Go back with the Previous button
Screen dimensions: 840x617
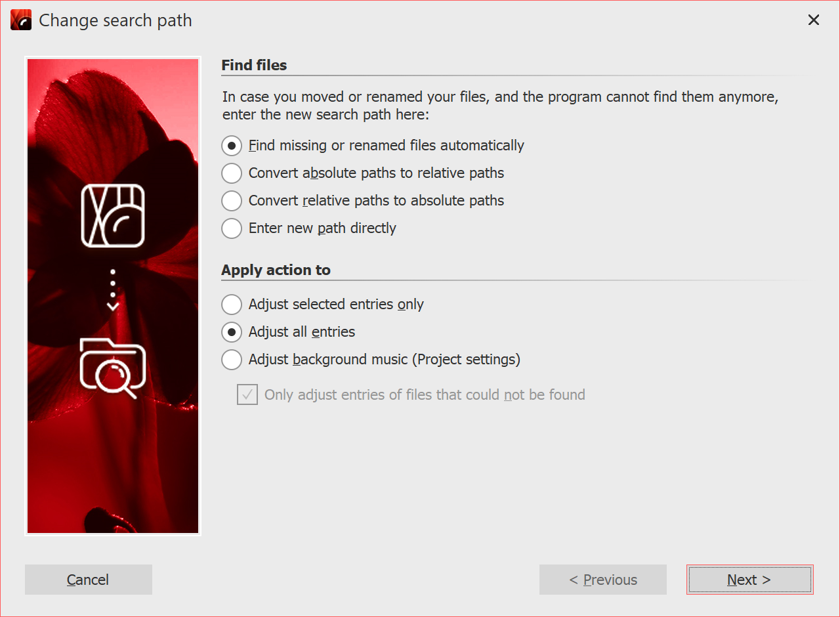602,580
